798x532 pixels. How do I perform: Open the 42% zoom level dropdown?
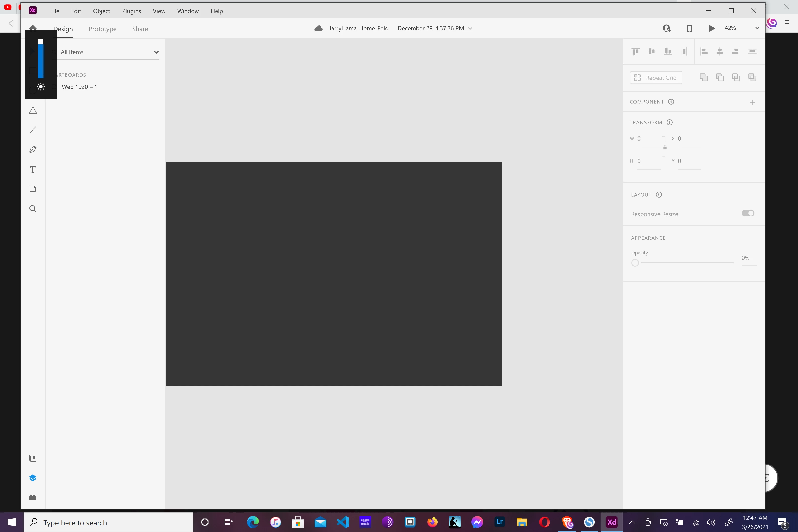click(x=757, y=28)
